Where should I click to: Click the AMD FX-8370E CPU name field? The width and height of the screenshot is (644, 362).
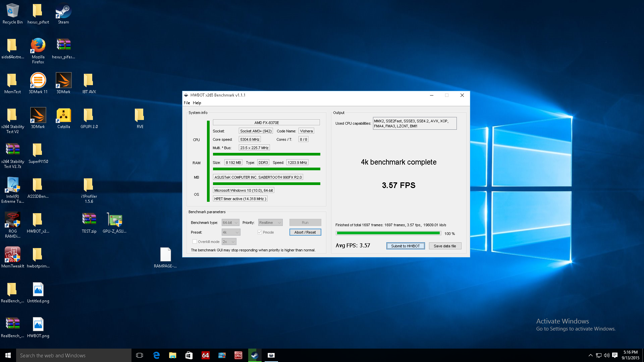coord(266,123)
